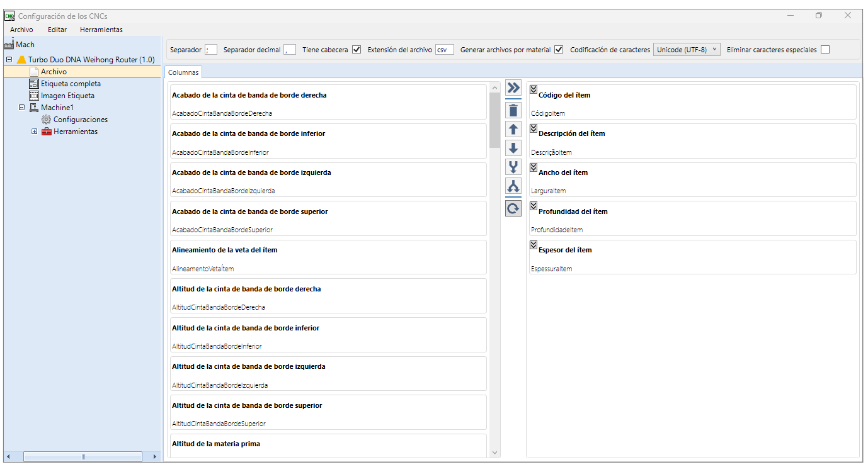This screenshot has height=467, width=868.
Task: Click the Turbo Duo DNA warning triangle icon
Action: pos(21,60)
